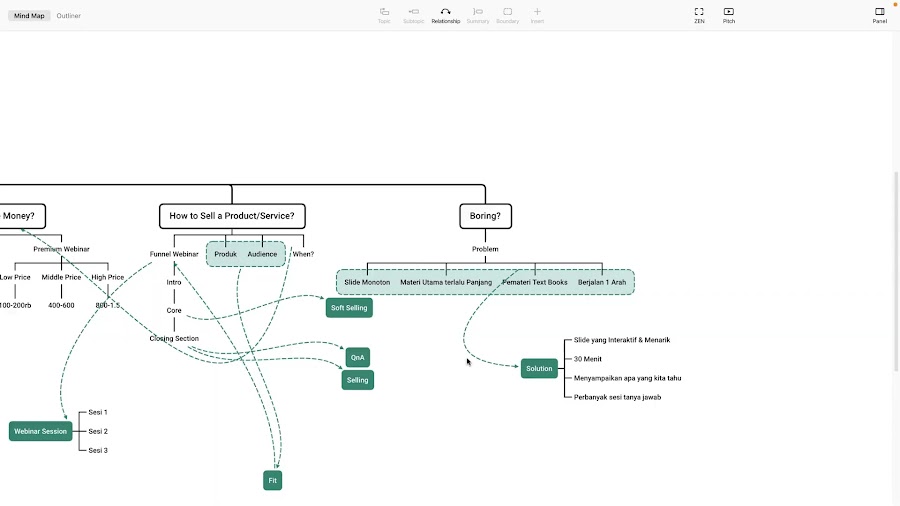Viewport: 900px width, 506px height.
Task: Select the "Premium Webinar" subtopic
Action: [61, 249]
